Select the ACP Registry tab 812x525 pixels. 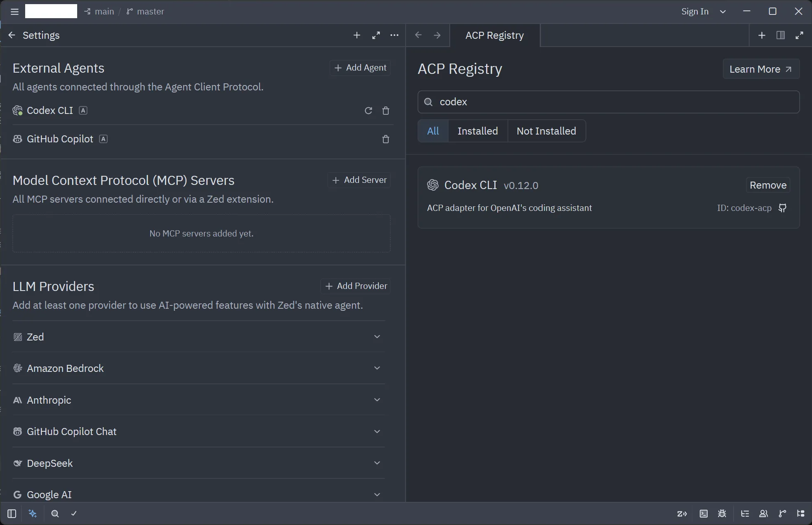click(495, 35)
